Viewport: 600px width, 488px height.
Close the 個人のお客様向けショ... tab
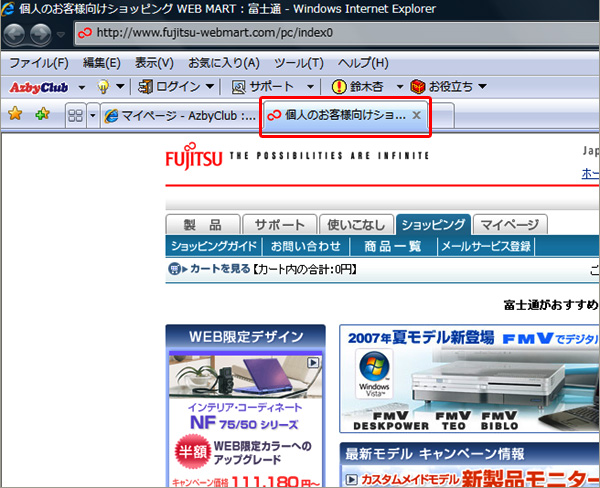(417, 115)
